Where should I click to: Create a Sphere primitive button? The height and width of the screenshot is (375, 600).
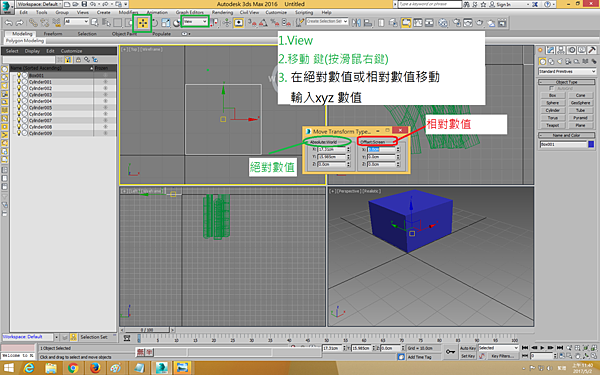552,103
